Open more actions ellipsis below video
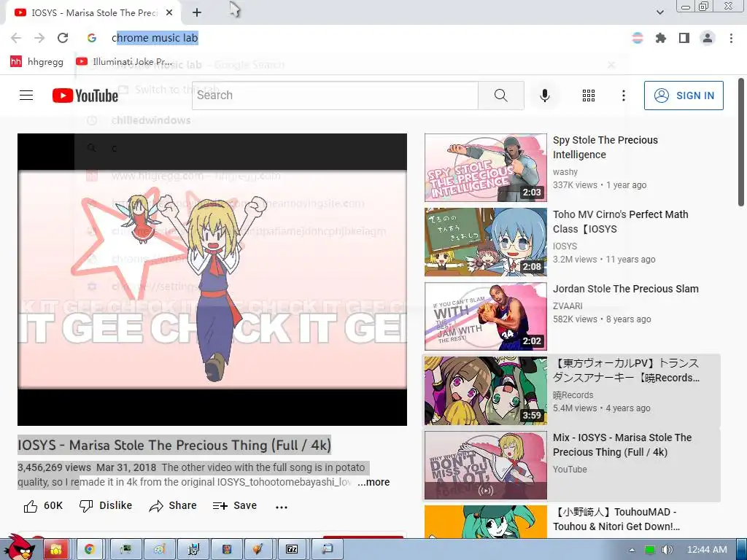Image resolution: width=747 pixels, height=560 pixels. tap(282, 507)
